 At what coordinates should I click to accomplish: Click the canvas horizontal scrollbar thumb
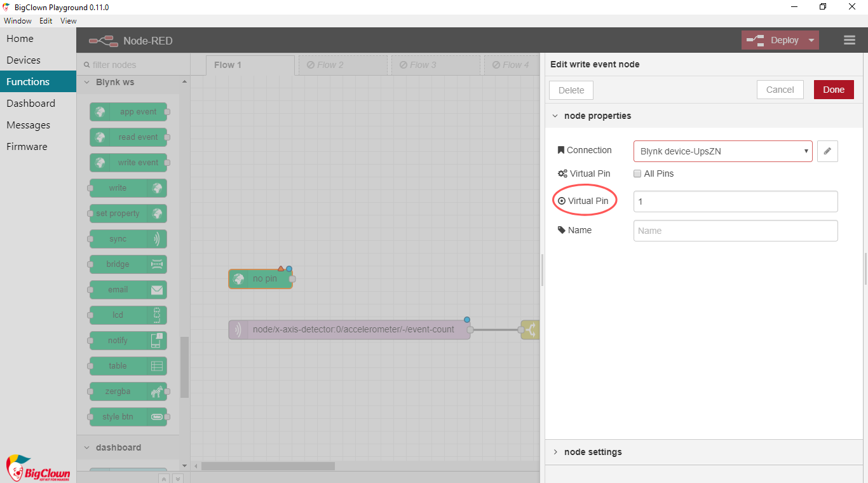(x=268, y=466)
